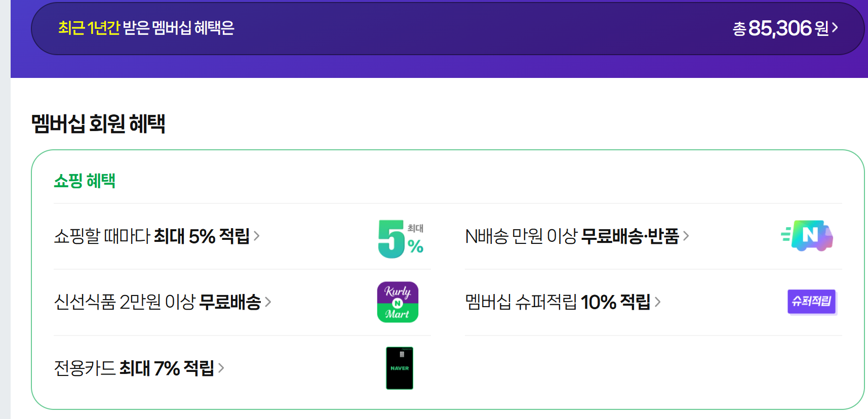868x419 pixels.
Task: Click chevron after 무료배송·반품
Action: tap(686, 236)
